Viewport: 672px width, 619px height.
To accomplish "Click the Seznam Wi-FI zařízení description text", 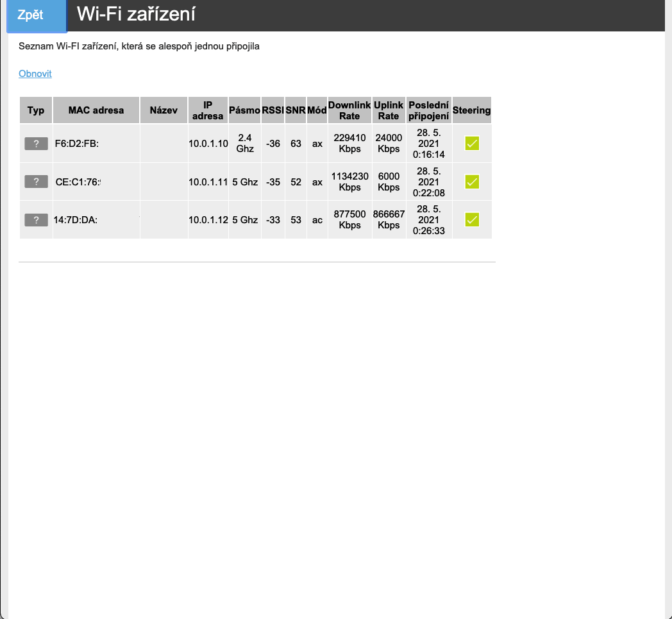I will pyautogui.click(x=139, y=46).
